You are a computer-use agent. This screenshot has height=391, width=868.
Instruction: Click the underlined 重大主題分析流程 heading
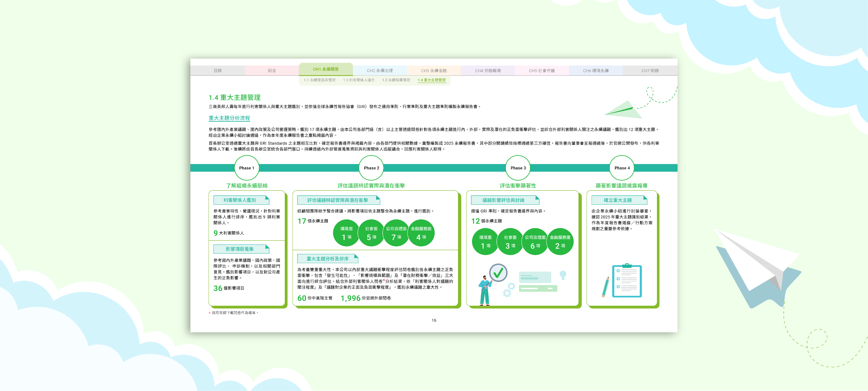[229, 118]
